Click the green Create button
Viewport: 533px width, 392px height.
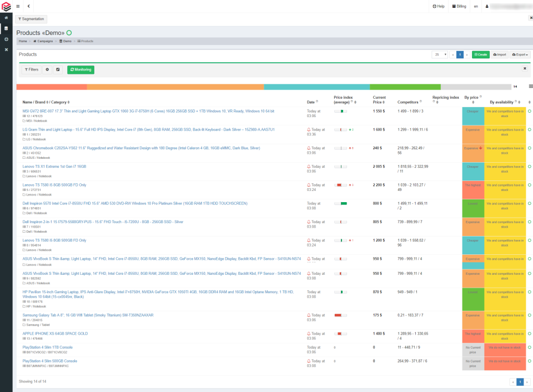coord(481,55)
